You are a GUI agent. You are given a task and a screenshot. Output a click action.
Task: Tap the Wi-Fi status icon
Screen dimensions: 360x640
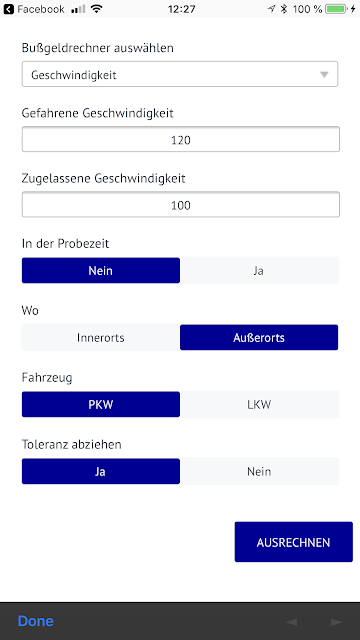pyautogui.click(x=96, y=9)
